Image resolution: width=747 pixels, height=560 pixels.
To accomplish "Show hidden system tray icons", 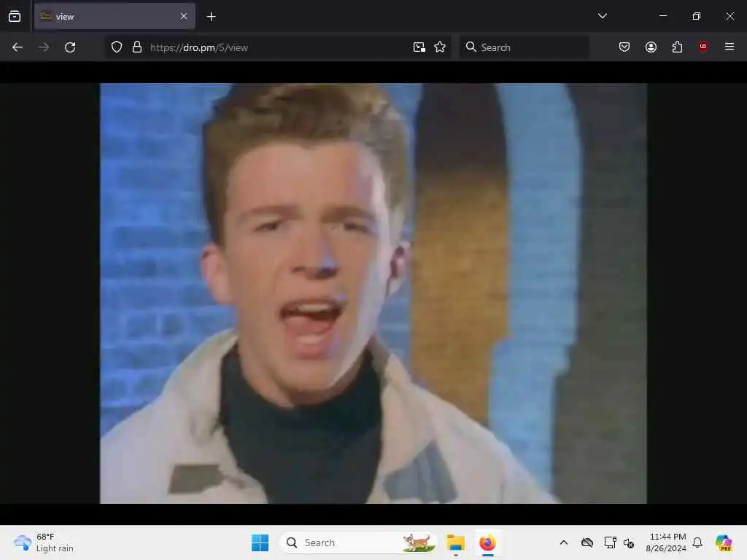I will (564, 542).
